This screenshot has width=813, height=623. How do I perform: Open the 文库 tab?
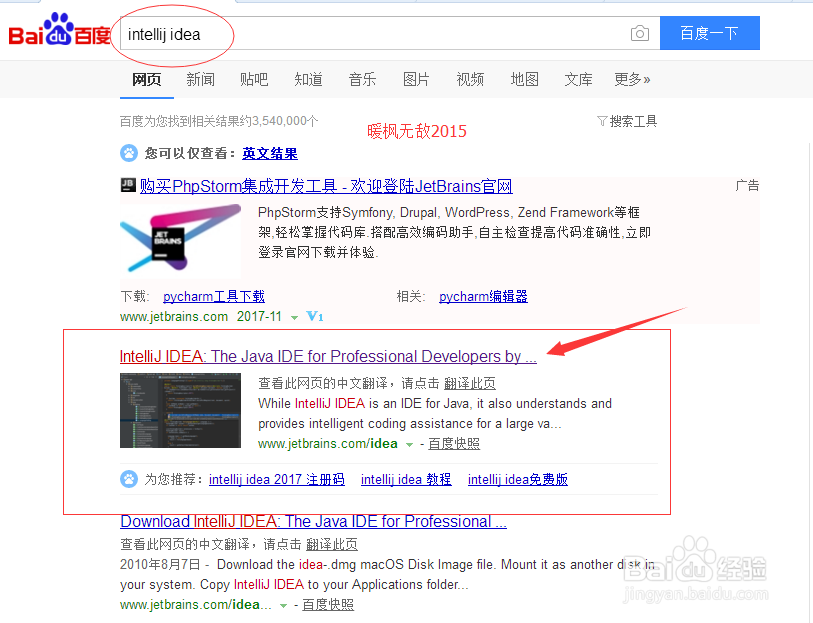(x=578, y=79)
